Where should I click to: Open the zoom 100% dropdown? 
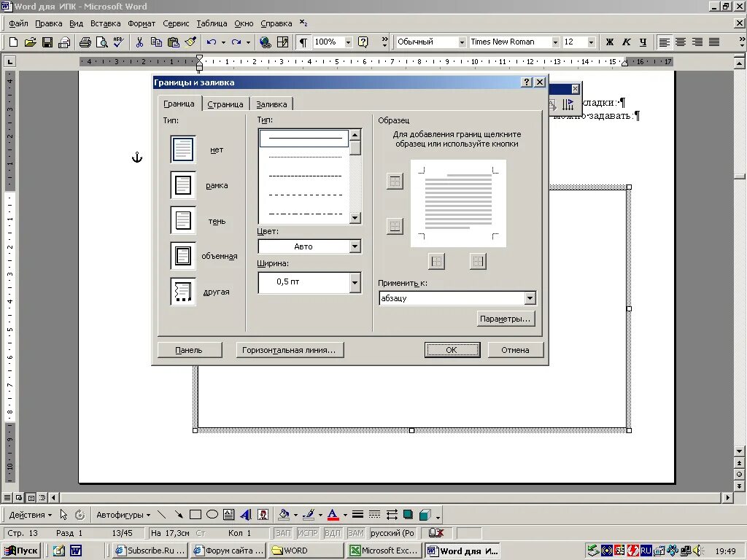pyautogui.click(x=348, y=42)
